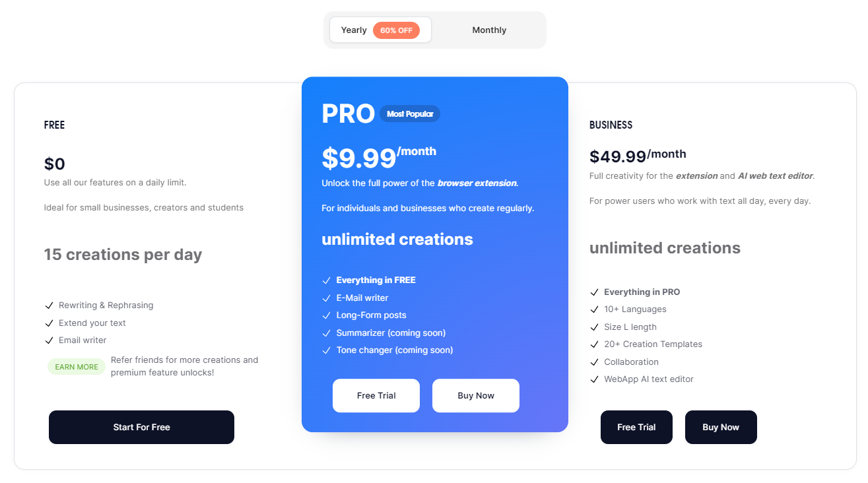Start the BUSINESS plan Free Trial
The width and height of the screenshot is (868, 483).
[x=636, y=428]
